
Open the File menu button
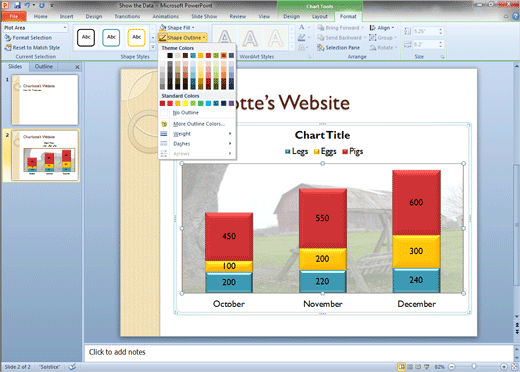point(14,16)
